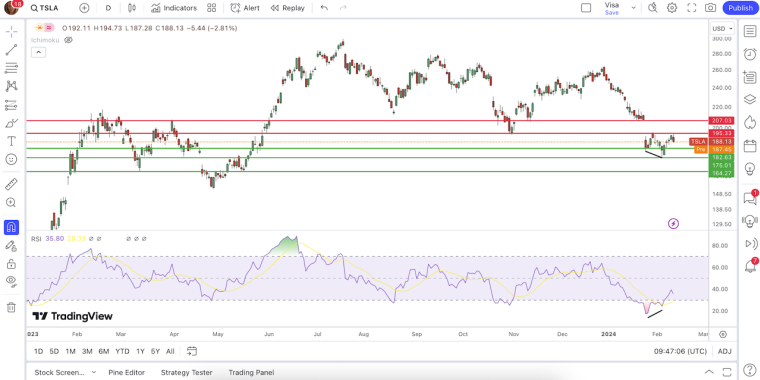
Task: Start bar Replay mode
Action: pyautogui.click(x=288, y=8)
